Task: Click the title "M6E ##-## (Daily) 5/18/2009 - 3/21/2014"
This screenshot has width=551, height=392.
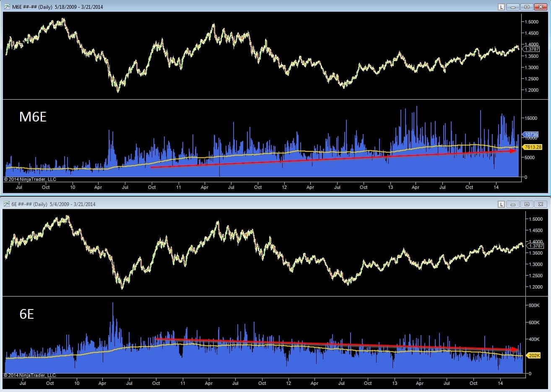Action: point(58,7)
